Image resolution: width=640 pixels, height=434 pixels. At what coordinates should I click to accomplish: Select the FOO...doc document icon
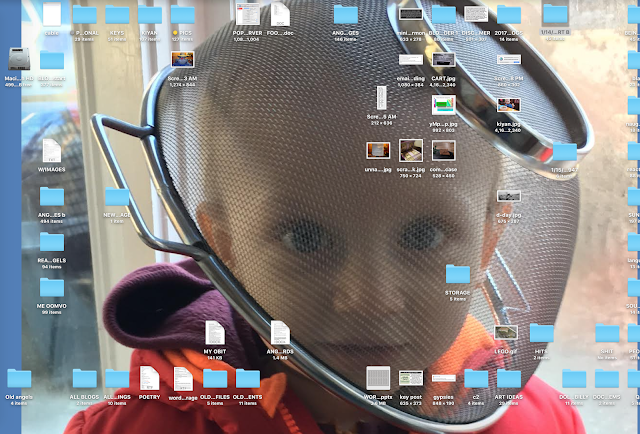[x=280, y=14]
